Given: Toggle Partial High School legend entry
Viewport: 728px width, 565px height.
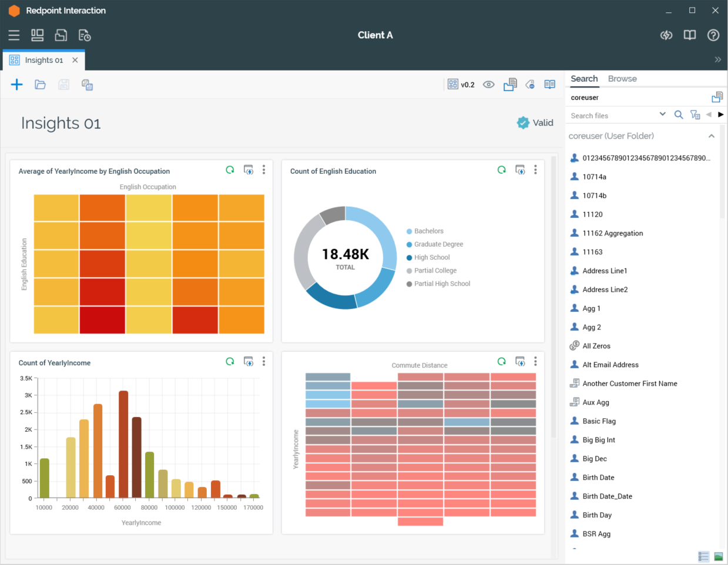Looking at the screenshot, I should pyautogui.click(x=442, y=284).
